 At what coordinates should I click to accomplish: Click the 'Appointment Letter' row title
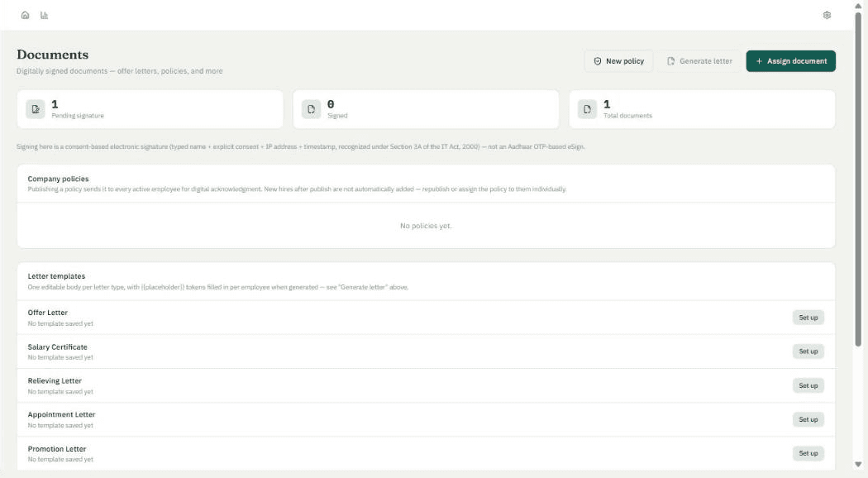(x=61, y=414)
